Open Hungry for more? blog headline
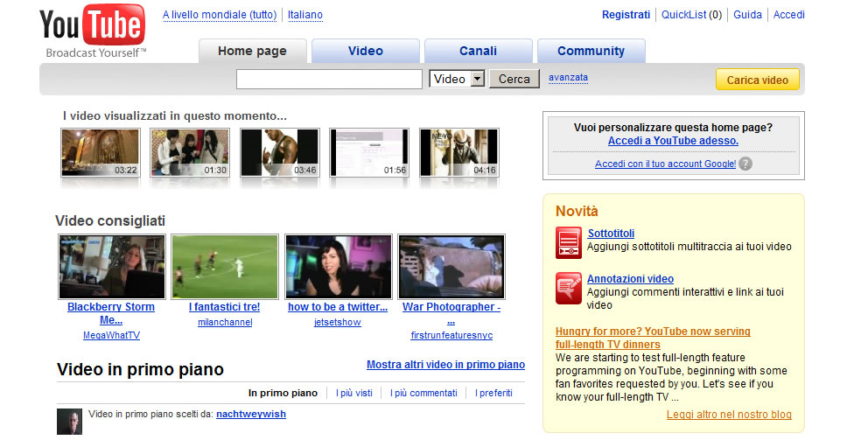The image size is (868, 447). click(654, 338)
